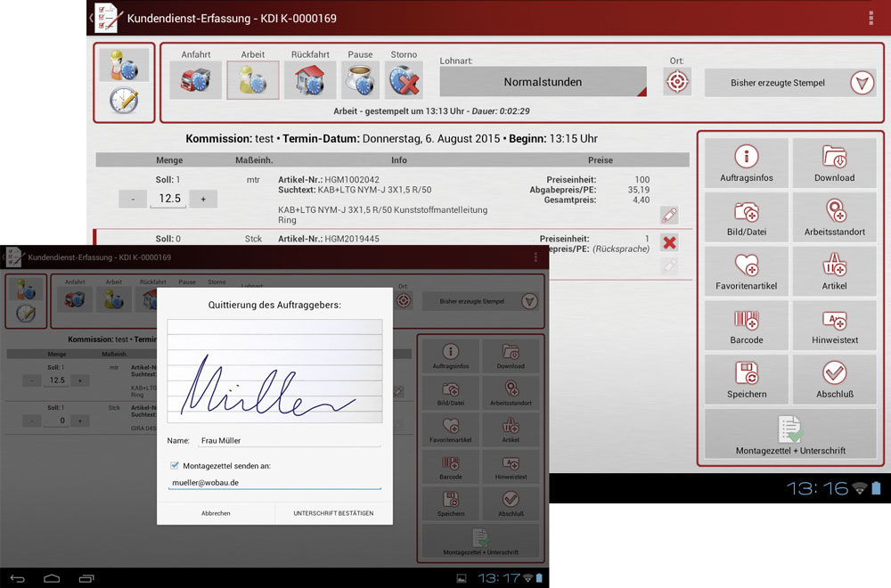Save the order with Speichern
Image resolution: width=891 pixels, height=588 pixels.
tap(746, 379)
